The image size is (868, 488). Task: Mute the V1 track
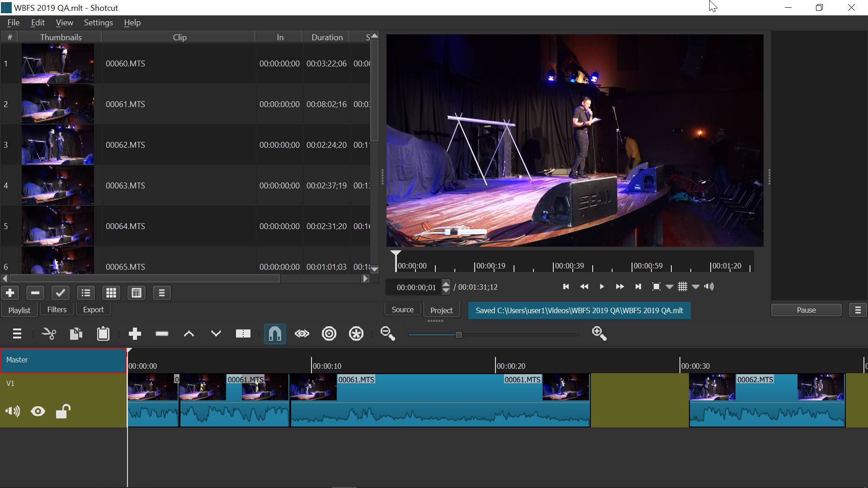[x=12, y=411]
